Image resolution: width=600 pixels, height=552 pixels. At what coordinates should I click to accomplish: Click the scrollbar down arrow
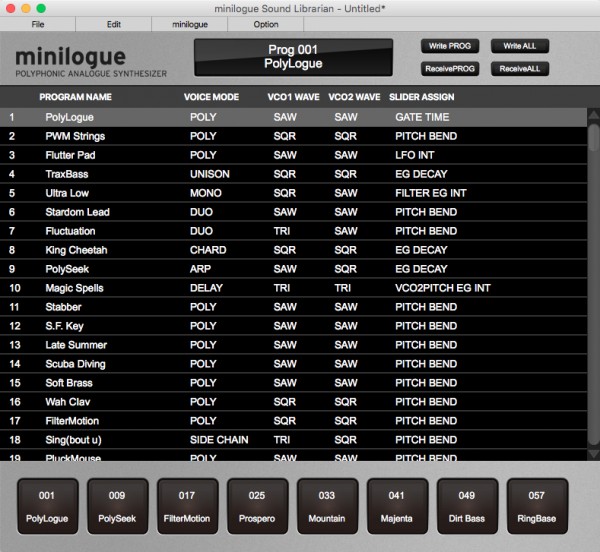593,454
